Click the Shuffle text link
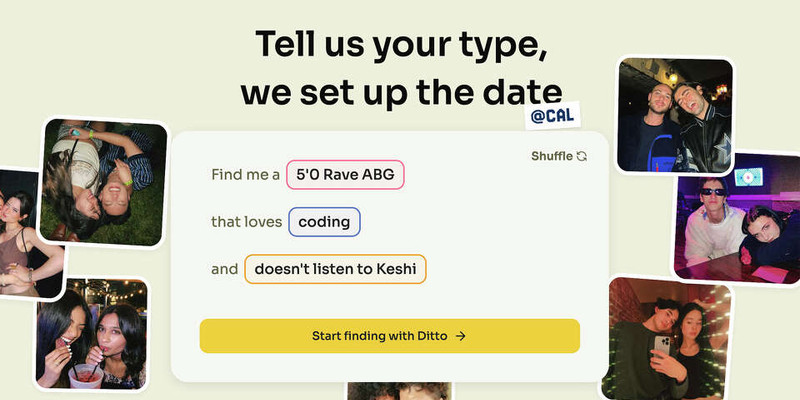 [552, 156]
